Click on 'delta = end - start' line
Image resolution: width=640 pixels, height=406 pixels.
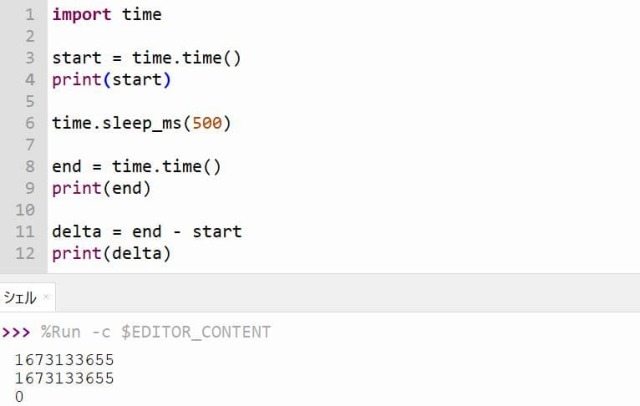click(x=147, y=232)
